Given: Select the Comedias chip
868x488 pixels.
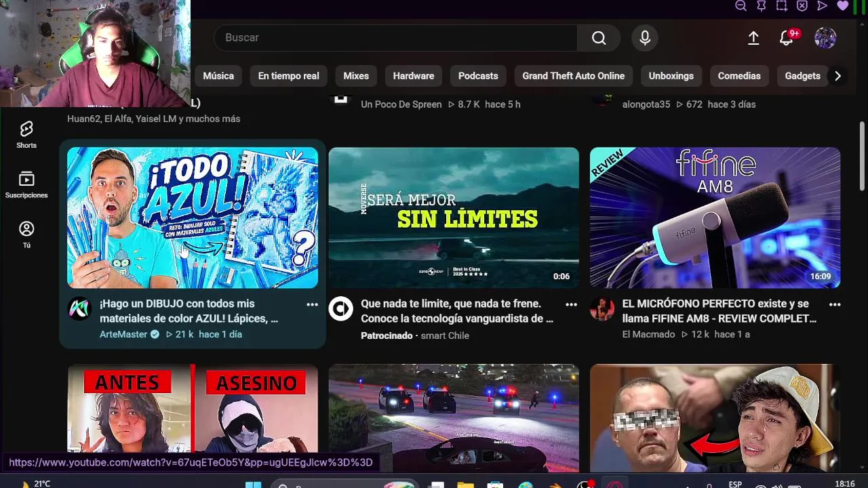Looking at the screenshot, I should click(739, 76).
